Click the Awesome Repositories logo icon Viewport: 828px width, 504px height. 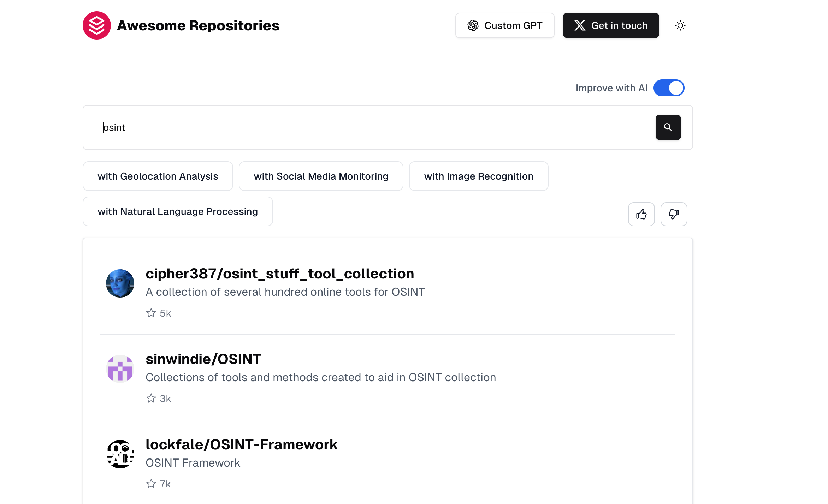[96, 25]
